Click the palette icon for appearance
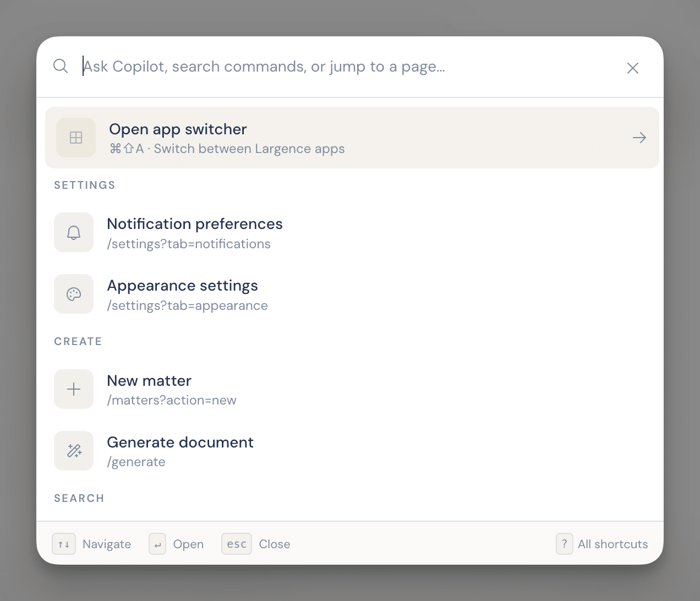 tap(74, 294)
